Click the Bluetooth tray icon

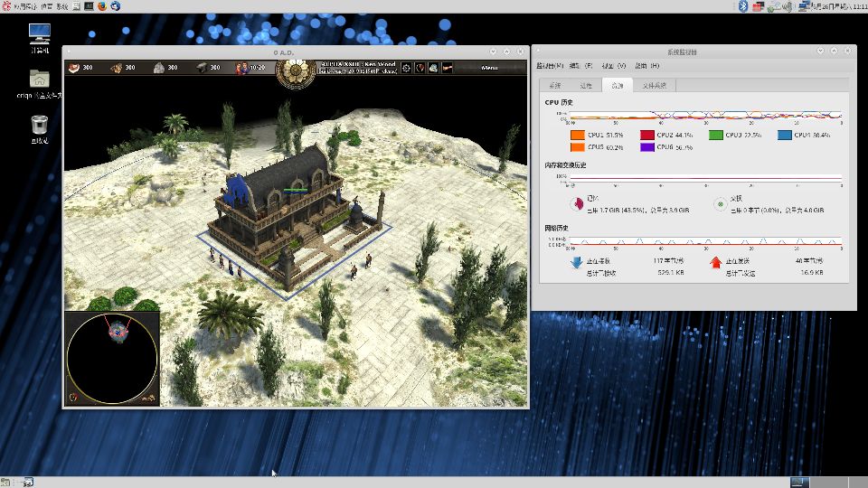click(x=743, y=6)
